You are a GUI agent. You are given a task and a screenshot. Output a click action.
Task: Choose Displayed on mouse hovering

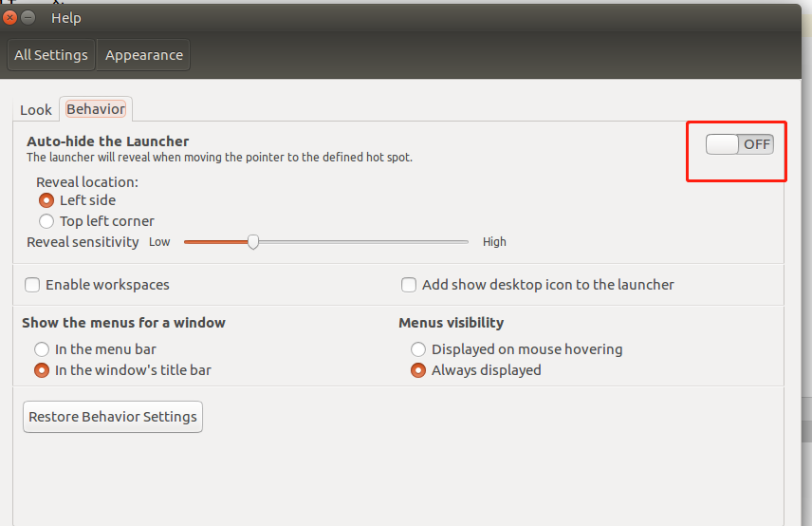tap(418, 349)
